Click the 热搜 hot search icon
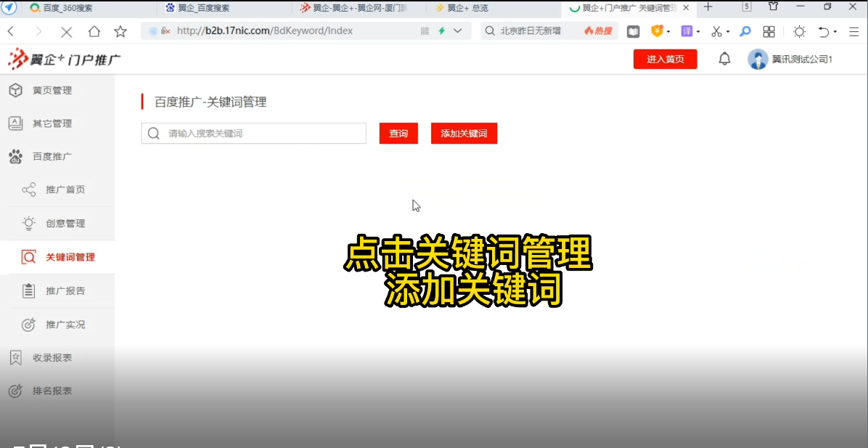The image size is (868, 448). pos(598,31)
